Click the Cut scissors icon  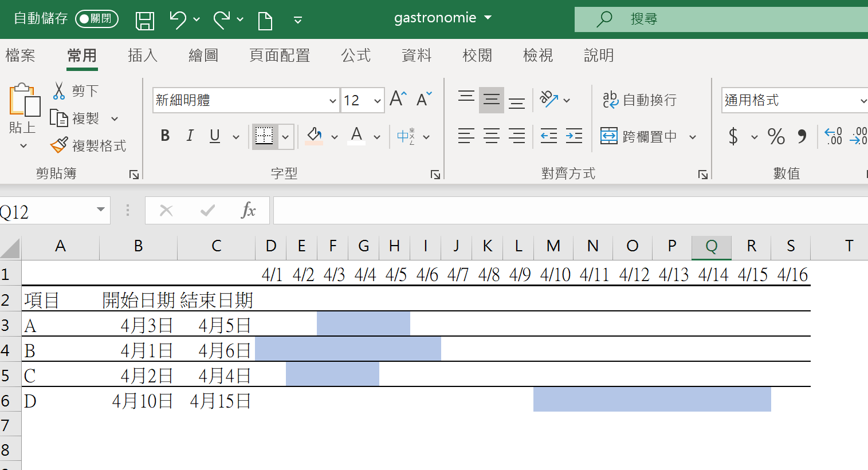(x=59, y=91)
